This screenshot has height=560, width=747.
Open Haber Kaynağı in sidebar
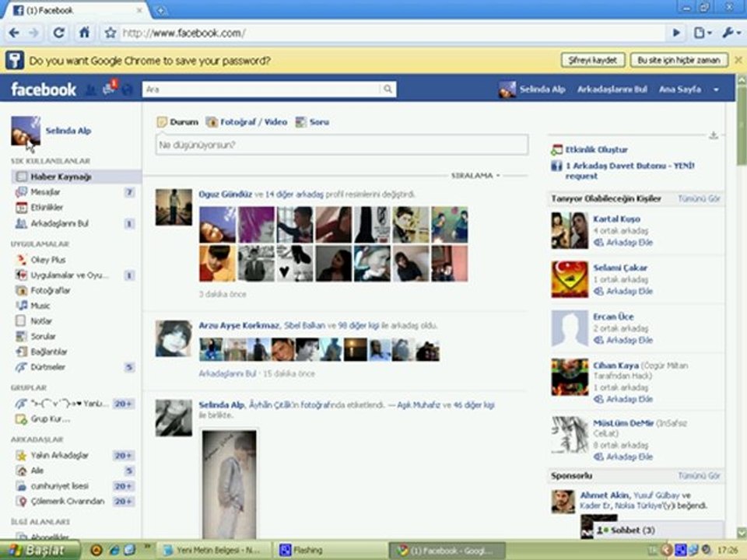coord(75,177)
